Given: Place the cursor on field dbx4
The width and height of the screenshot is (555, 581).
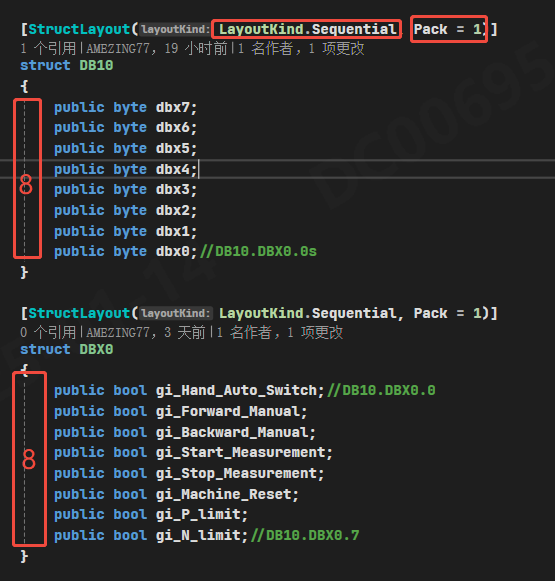Looking at the screenshot, I should point(173,169).
